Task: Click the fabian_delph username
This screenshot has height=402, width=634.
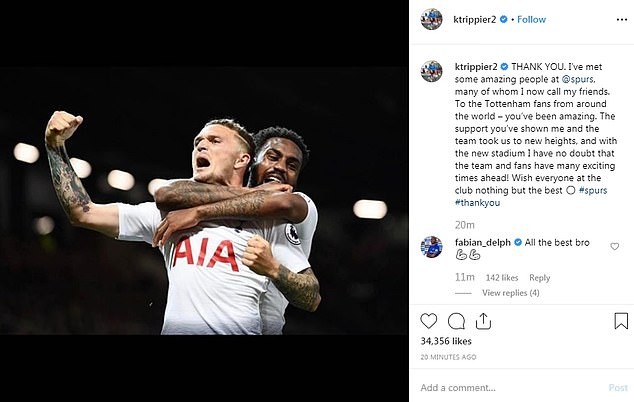Action: pyautogui.click(x=482, y=243)
